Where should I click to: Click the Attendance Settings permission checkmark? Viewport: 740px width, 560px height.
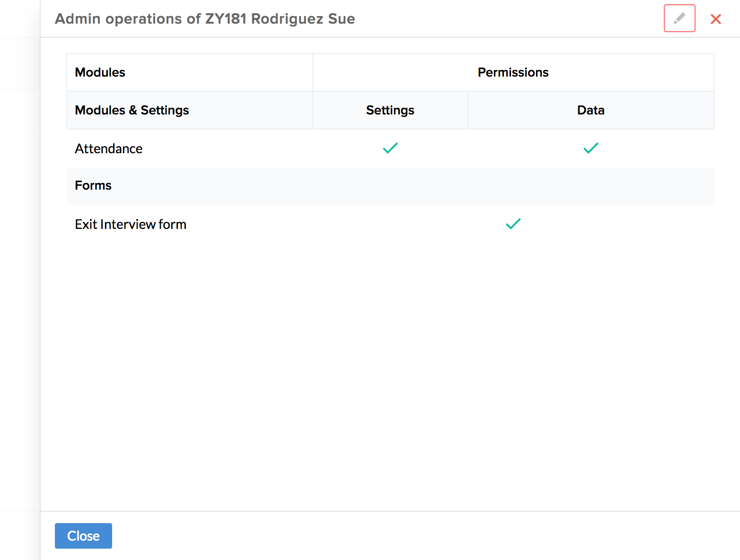pyautogui.click(x=390, y=148)
